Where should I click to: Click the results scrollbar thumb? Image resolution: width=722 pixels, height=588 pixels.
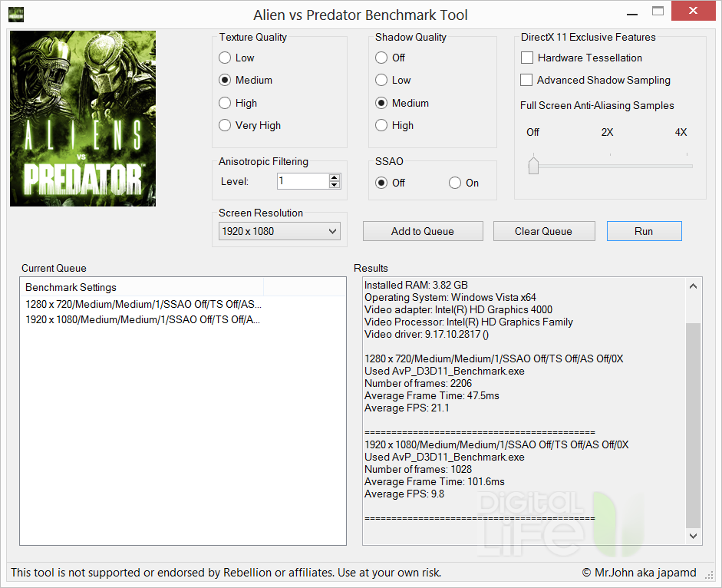[x=693, y=425]
